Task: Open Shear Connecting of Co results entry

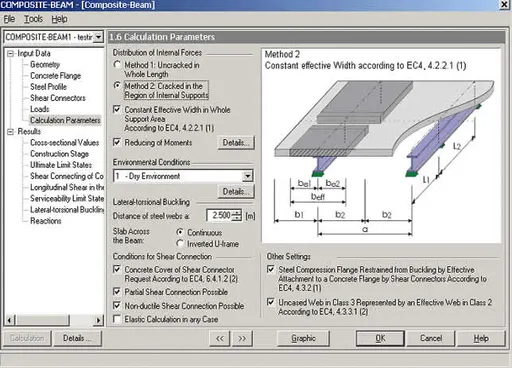Action: (x=67, y=176)
